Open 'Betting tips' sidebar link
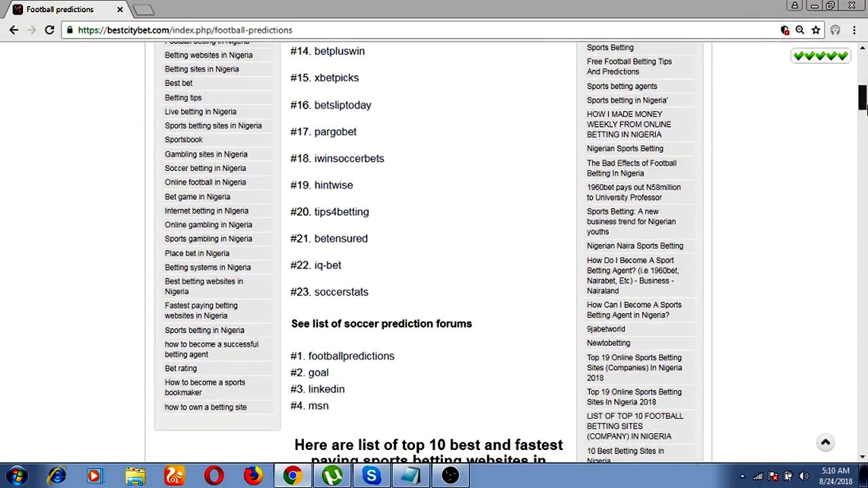 pos(183,98)
